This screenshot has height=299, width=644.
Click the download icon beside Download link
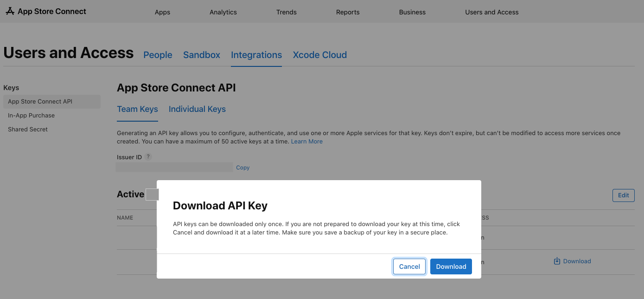pyautogui.click(x=557, y=261)
